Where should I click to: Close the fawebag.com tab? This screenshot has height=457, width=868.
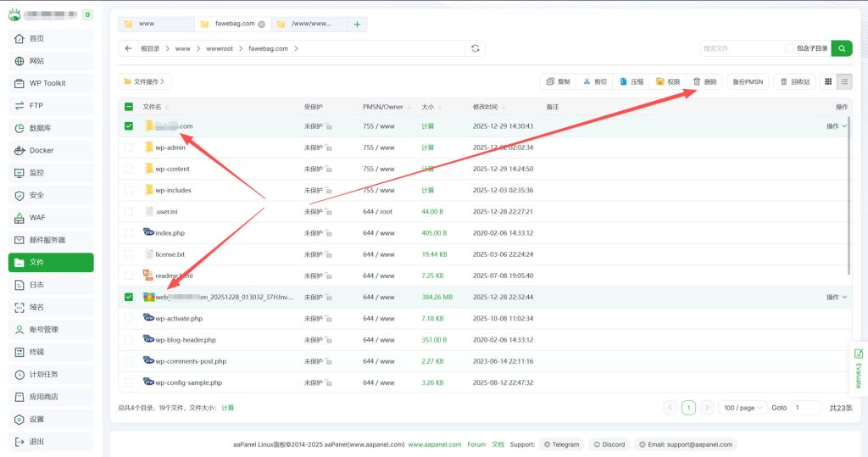click(x=261, y=25)
